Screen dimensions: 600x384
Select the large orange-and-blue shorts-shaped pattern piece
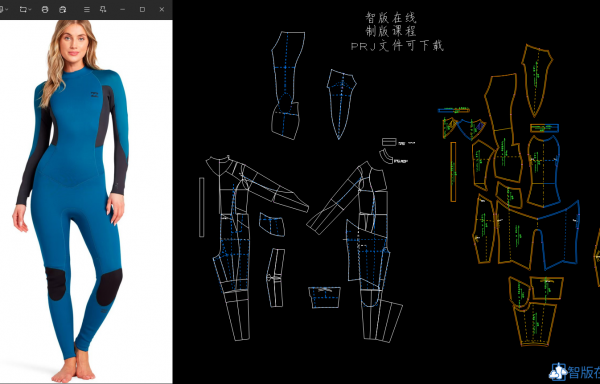coord(538,235)
